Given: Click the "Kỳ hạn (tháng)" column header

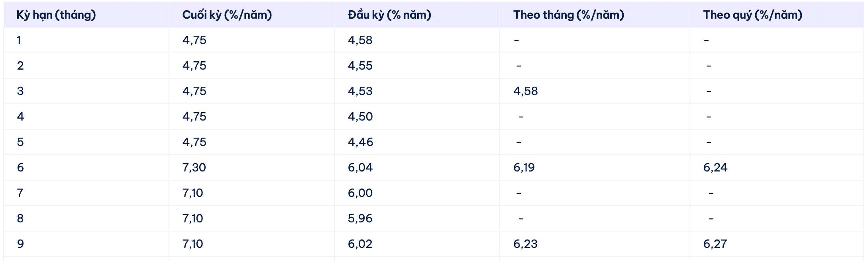Looking at the screenshot, I should point(56,15).
